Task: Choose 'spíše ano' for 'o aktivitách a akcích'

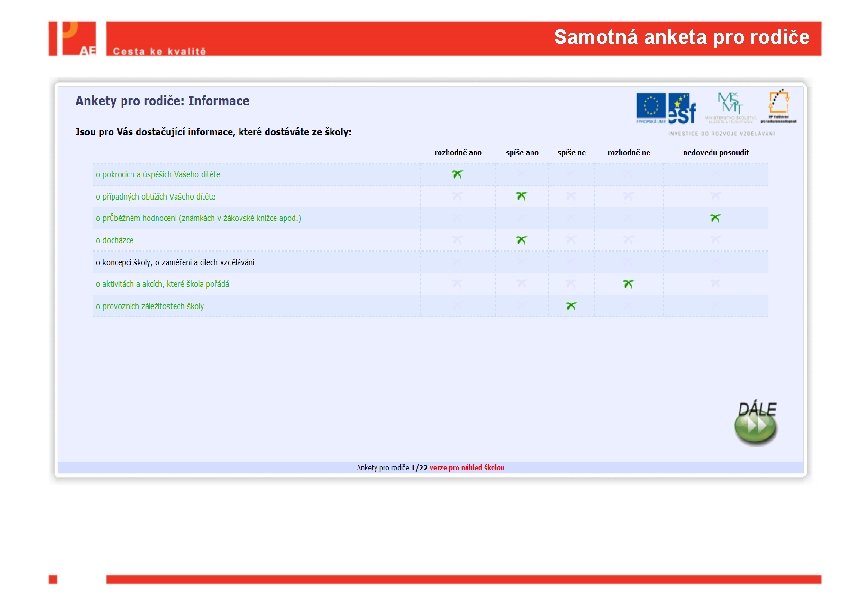Action: point(521,284)
